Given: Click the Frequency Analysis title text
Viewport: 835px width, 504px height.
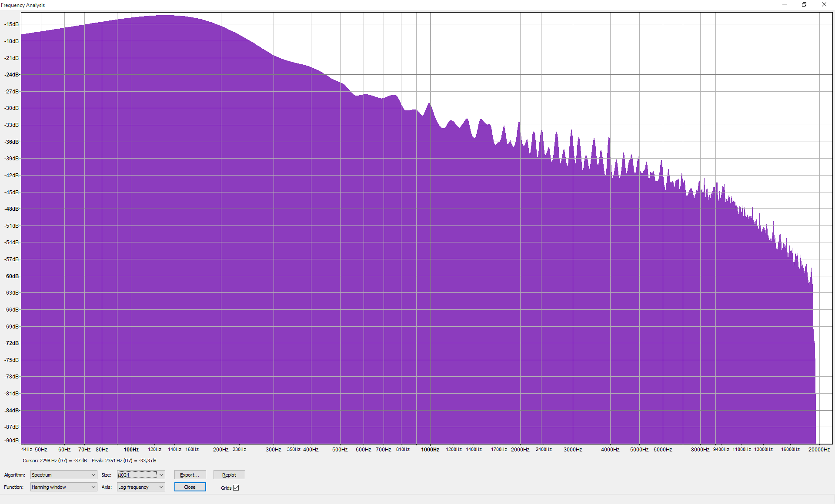Looking at the screenshot, I should [23, 5].
